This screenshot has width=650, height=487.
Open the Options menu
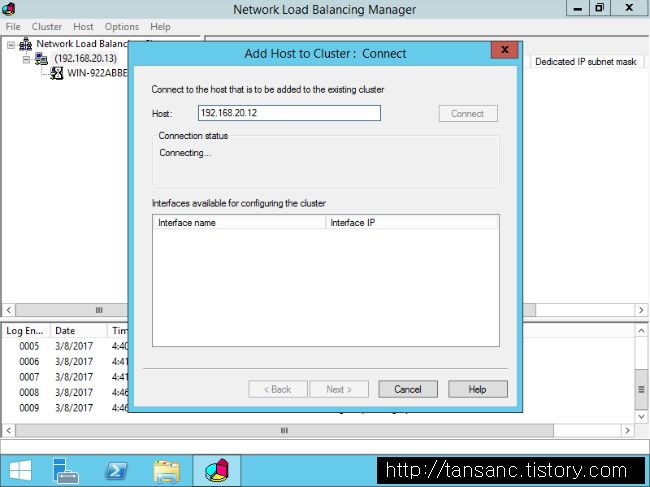pyautogui.click(x=121, y=27)
